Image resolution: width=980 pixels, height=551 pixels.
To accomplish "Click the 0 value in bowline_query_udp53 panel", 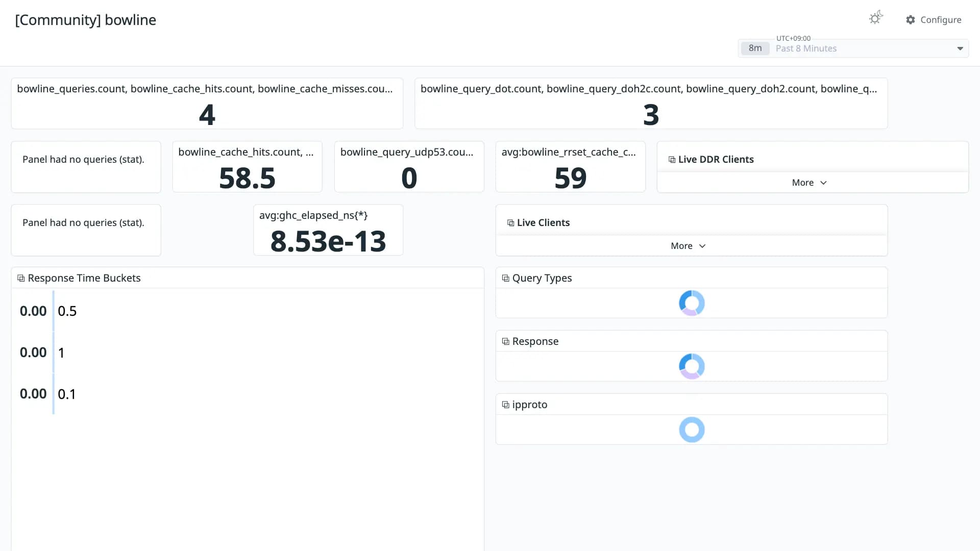I will 409,178.
